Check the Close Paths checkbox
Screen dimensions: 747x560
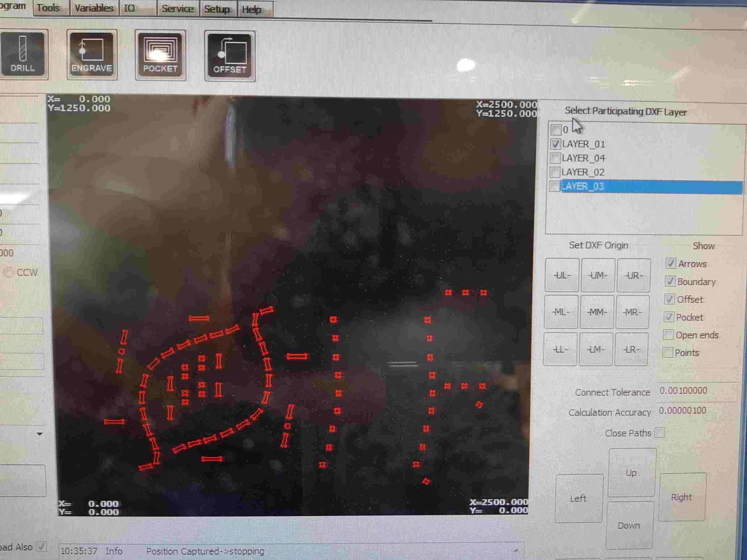click(x=660, y=433)
